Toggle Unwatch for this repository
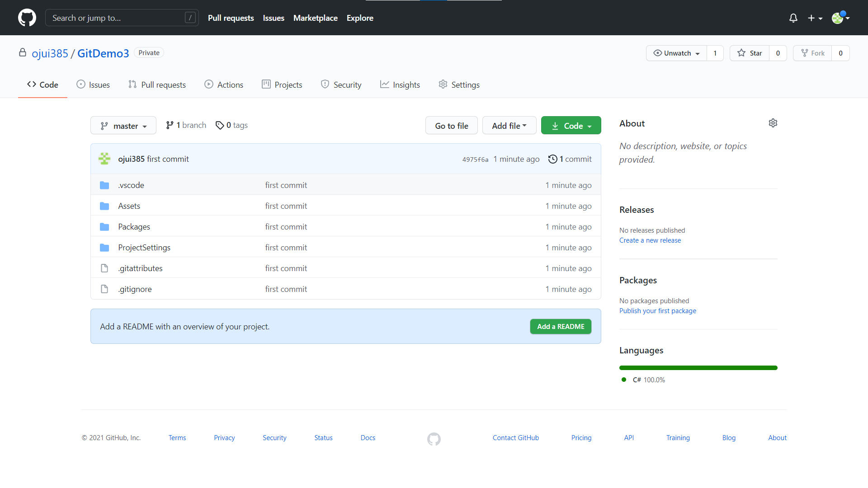868x488 pixels. pyautogui.click(x=677, y=53)
